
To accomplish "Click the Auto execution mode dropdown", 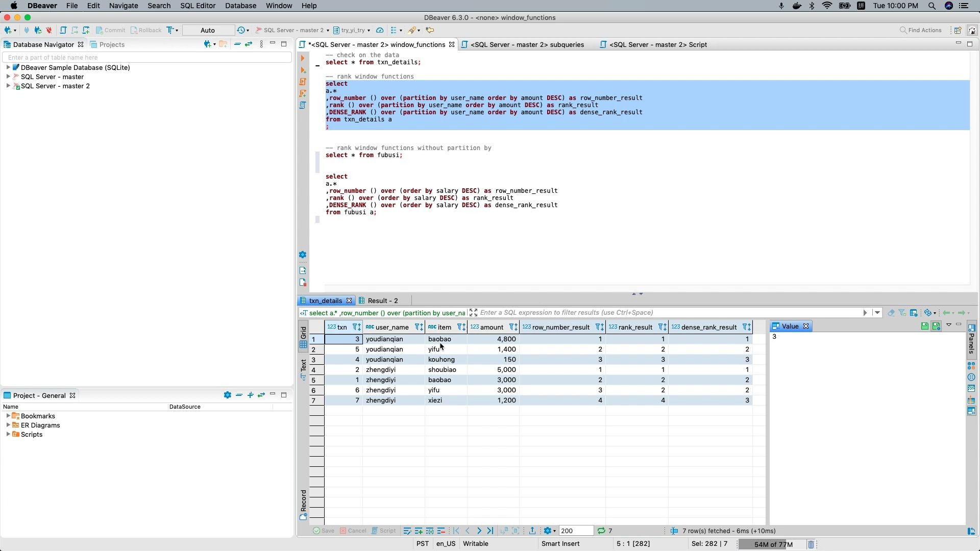I will [207, 30].
